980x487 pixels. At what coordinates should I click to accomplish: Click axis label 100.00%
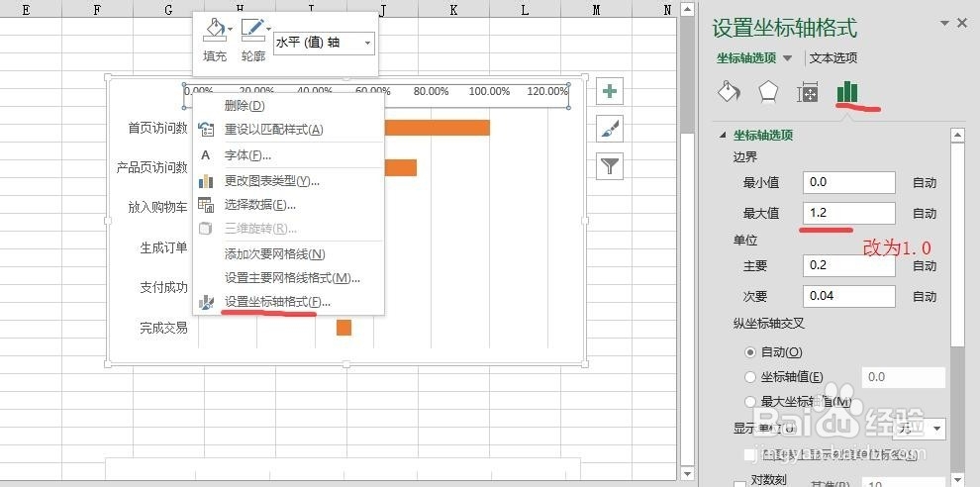(489, 91)
